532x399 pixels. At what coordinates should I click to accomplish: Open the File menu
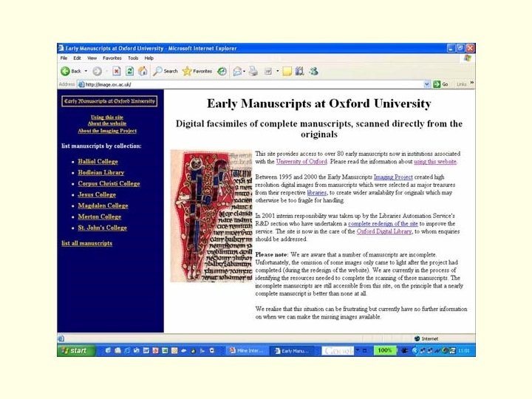(x=64, y=58)
